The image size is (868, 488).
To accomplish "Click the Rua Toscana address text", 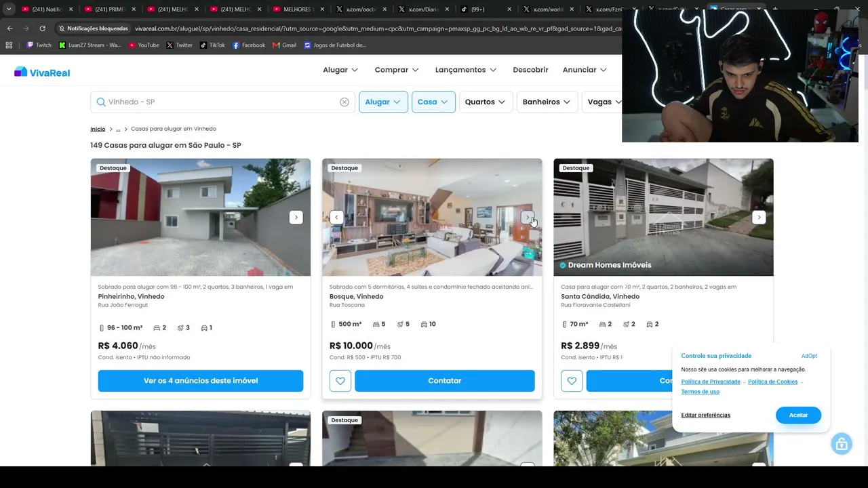I will point(347,305).
